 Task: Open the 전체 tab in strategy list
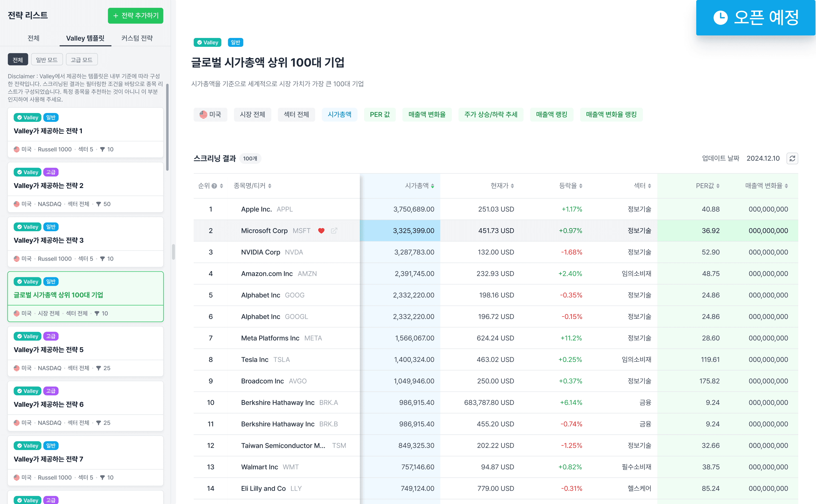pos(34,38)
